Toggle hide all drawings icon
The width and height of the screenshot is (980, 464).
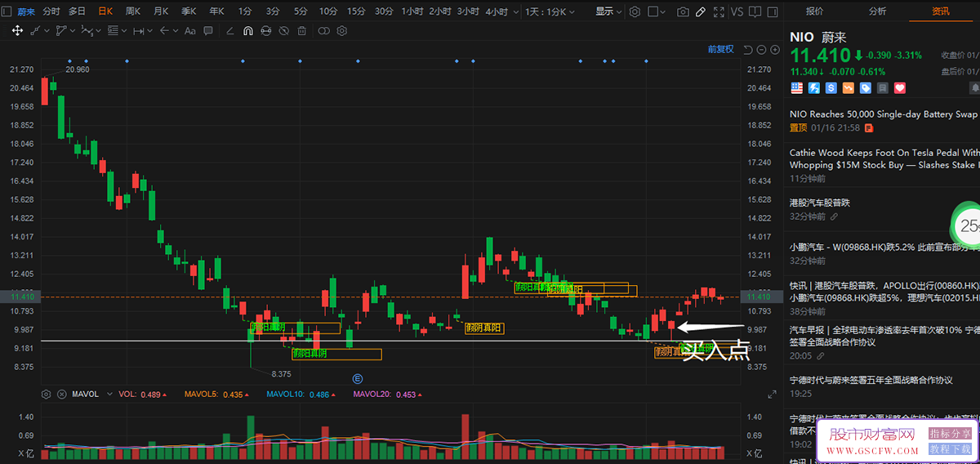[284, 30]
